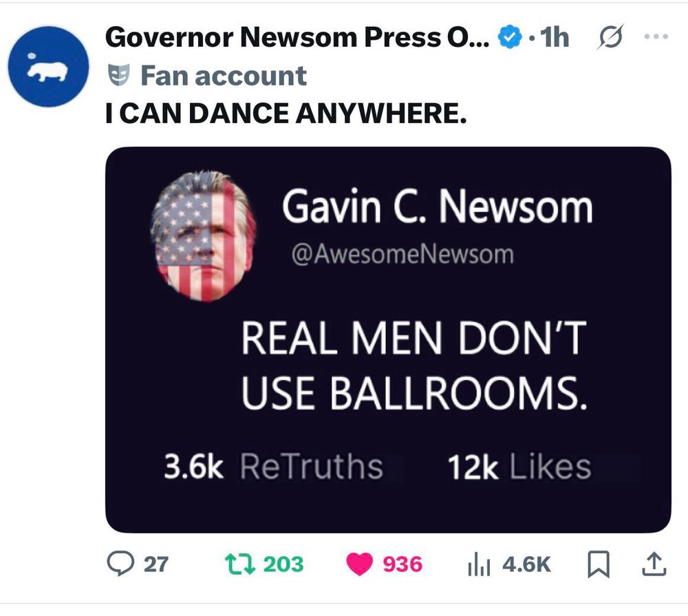Open the blue bear profile avatar
Viewport: 688px width, 616px height.
coord(48,66)
